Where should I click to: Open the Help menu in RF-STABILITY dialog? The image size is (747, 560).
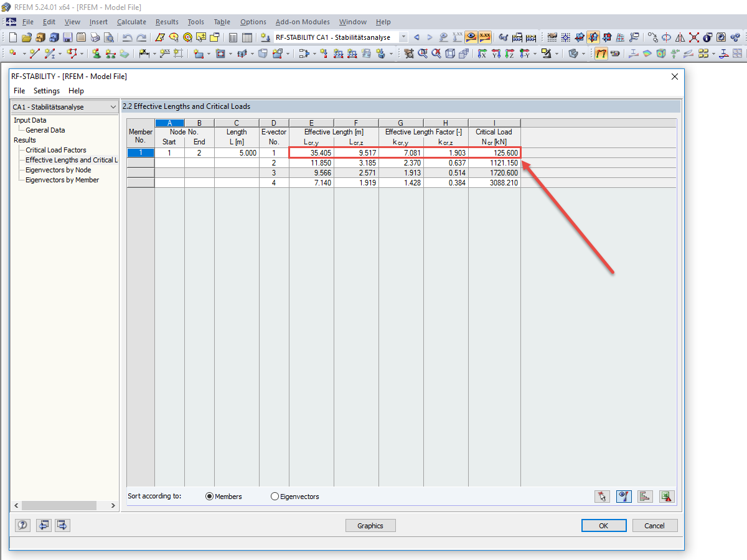76,91
